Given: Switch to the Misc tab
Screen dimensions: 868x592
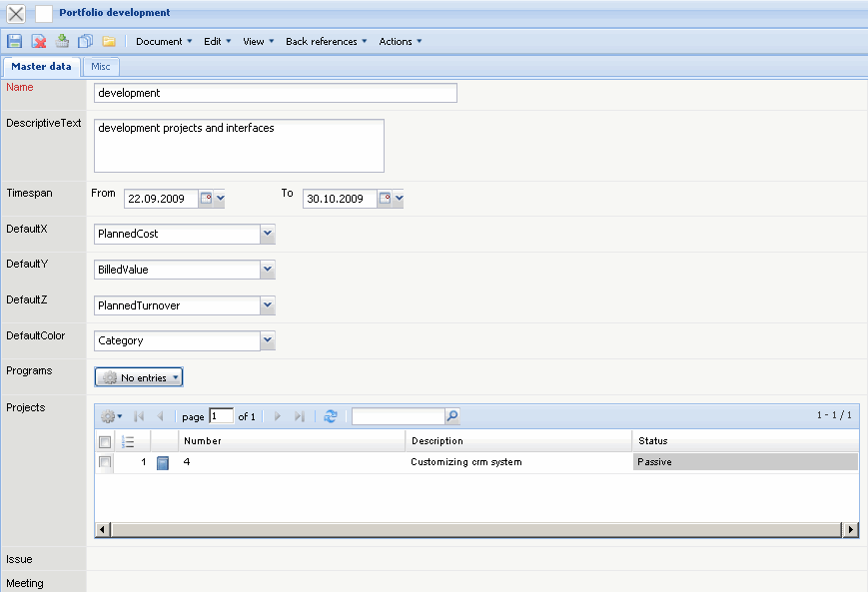Looking at the screenshot, I should click(102, 67).
